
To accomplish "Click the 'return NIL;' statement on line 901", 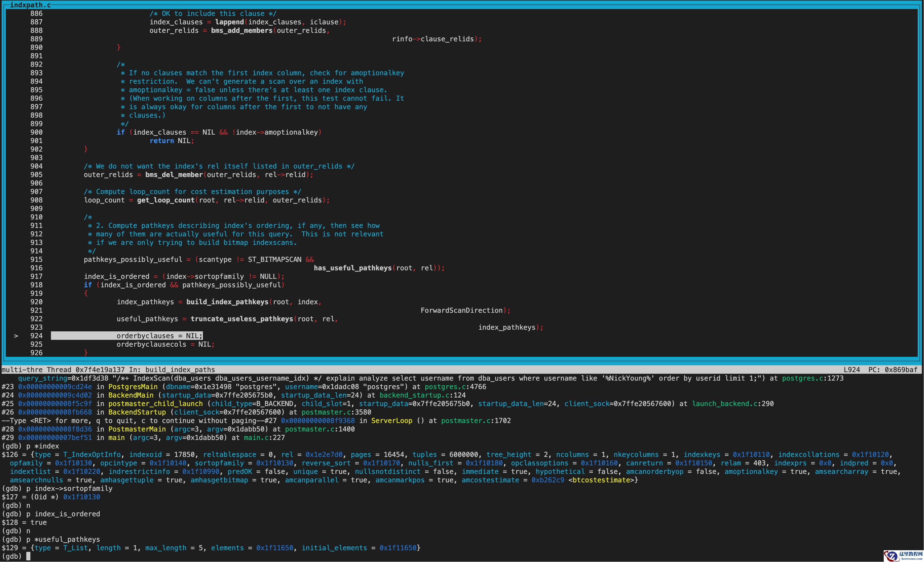I will click(171, 141).
